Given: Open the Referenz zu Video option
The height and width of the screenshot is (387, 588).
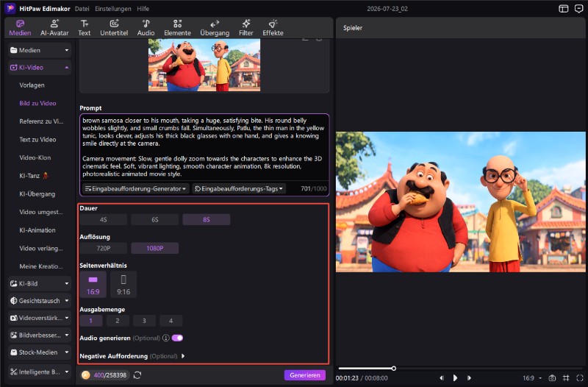Looking at the screenshot, I should click(41, 121).
